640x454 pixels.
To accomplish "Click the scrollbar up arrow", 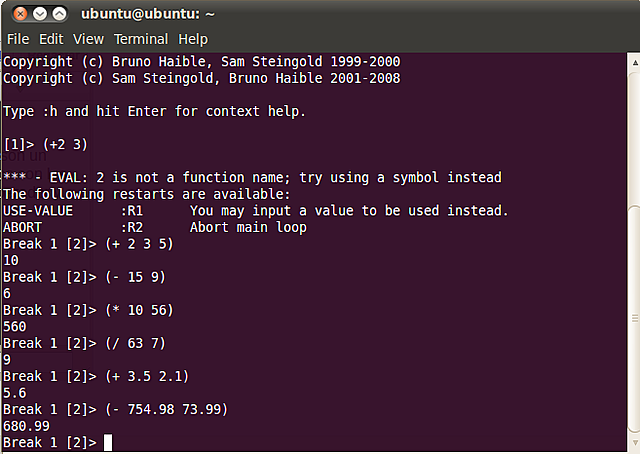I will [x=635, y=62].
